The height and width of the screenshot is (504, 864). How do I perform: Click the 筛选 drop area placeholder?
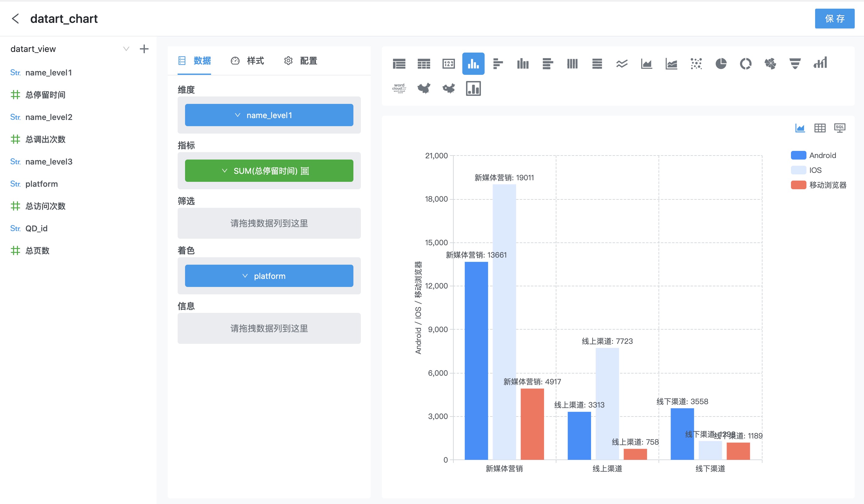point(269,223)
